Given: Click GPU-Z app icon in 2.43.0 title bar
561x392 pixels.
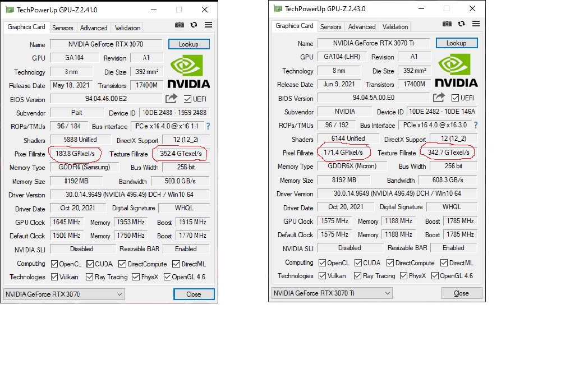Looking at the screenshot, I should tap(278, 8).
